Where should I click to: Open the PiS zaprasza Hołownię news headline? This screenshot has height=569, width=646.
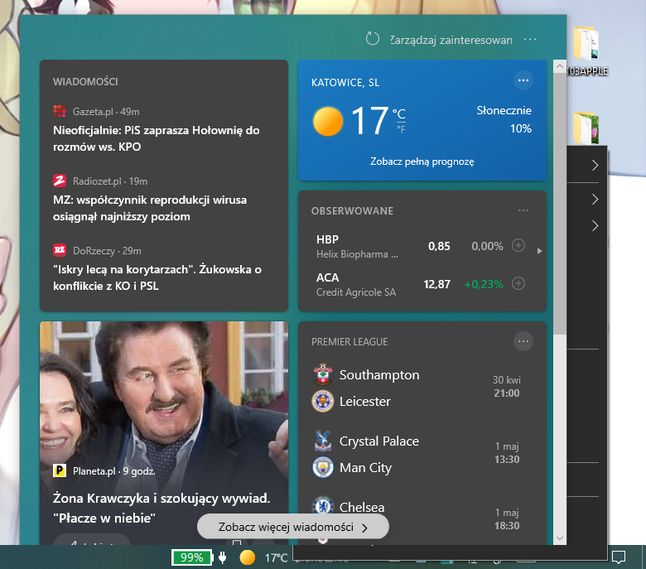(x=156, y=138)
